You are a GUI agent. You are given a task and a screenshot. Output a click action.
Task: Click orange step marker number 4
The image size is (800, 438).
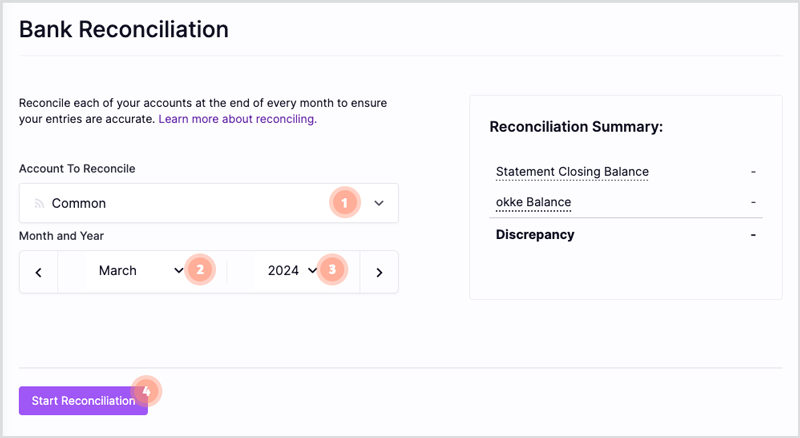coord(146,391)
